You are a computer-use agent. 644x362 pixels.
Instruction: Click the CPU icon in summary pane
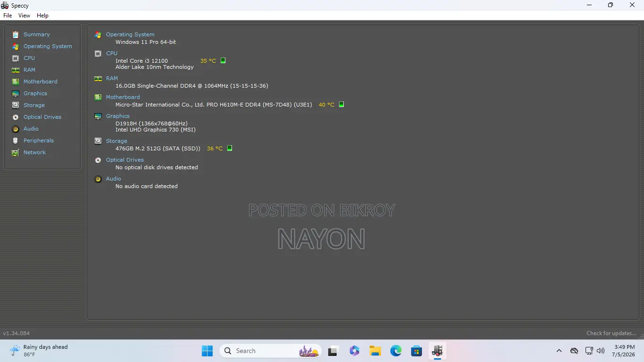[x=98, y=54]
